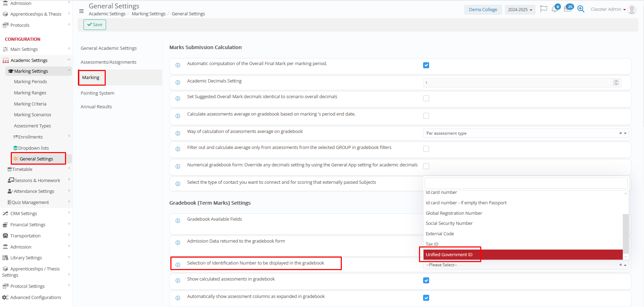Click info icon beside Gradebook Available Fields
This screenshot has height=307, width=644.
pos(178,221)
